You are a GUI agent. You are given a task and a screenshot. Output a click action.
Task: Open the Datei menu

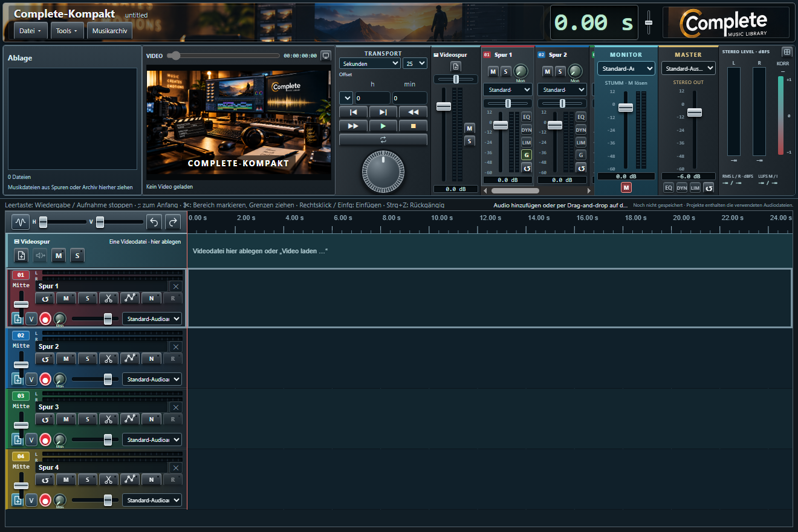pos(30,31)
